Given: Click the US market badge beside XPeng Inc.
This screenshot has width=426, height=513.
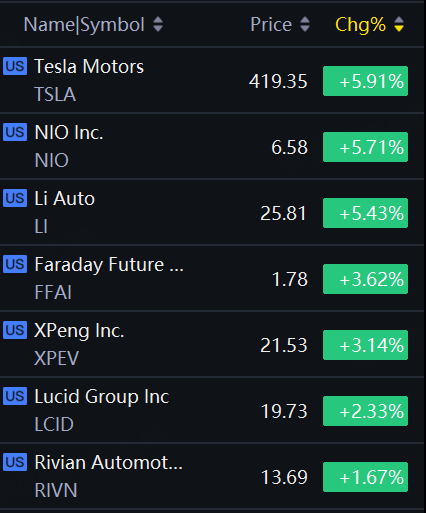Looking at the screenshot, I should pyautogui.click(x=15, y=330).
